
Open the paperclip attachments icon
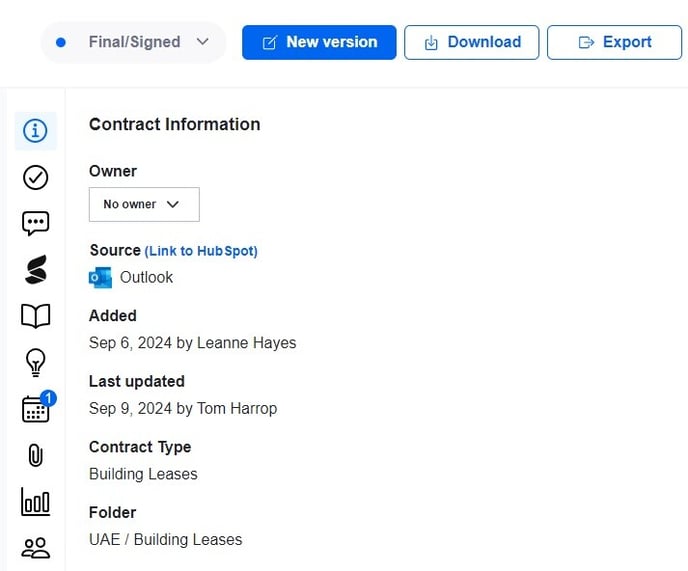[35, 455]
